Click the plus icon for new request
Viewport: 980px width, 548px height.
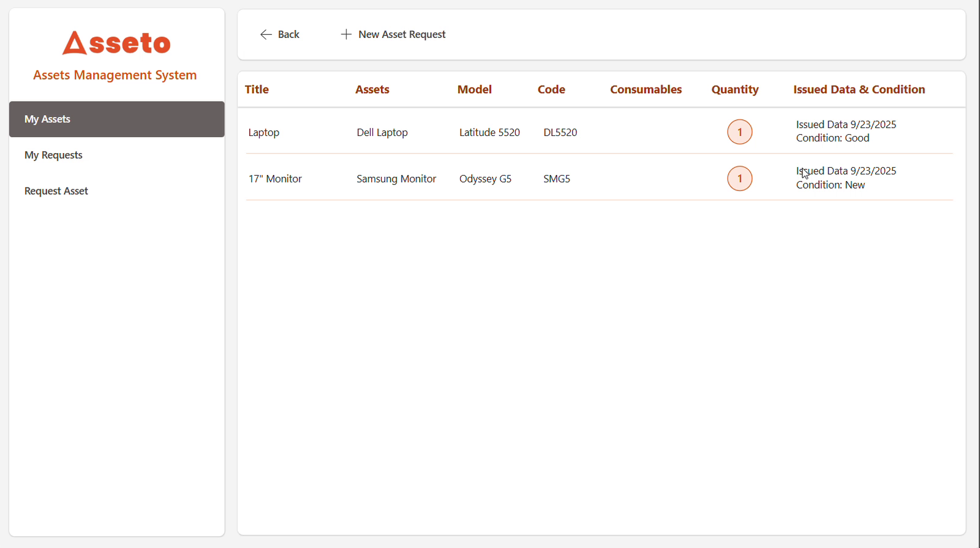[346, 34]
